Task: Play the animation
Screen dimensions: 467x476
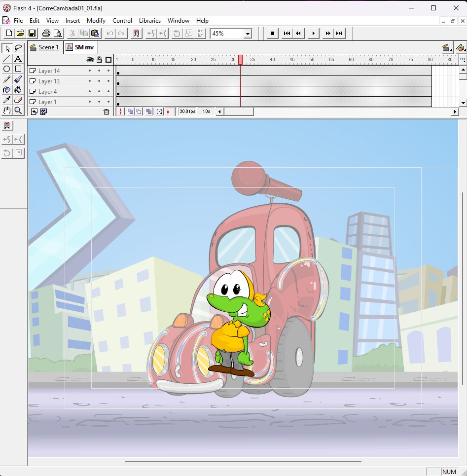Action: [314, 34]
